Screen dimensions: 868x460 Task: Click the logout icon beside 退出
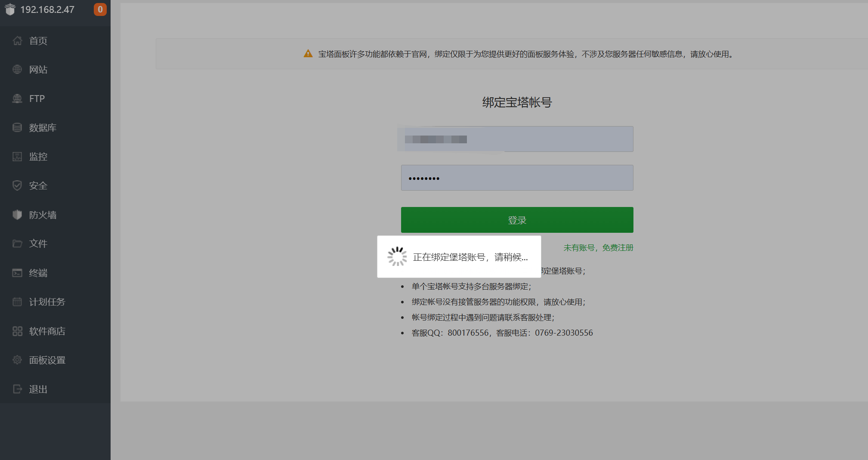[17, 389]
